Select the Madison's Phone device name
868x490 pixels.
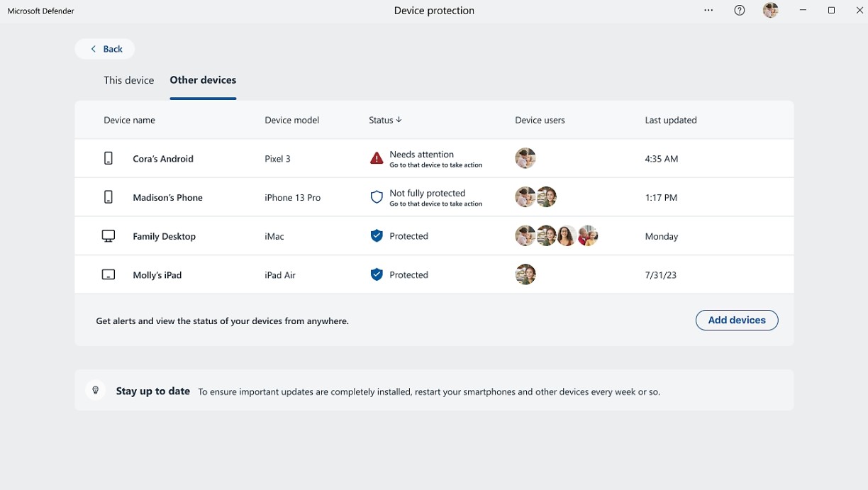168,197
